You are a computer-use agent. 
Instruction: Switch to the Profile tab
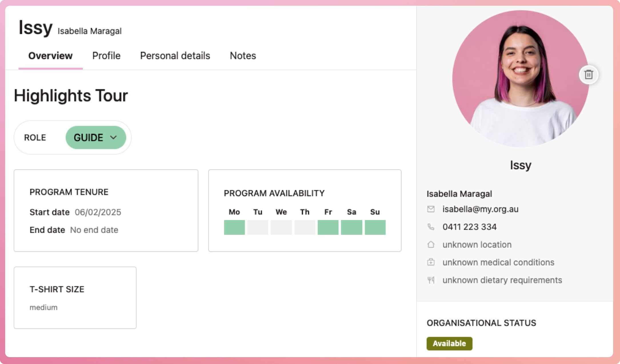point(106,56)
